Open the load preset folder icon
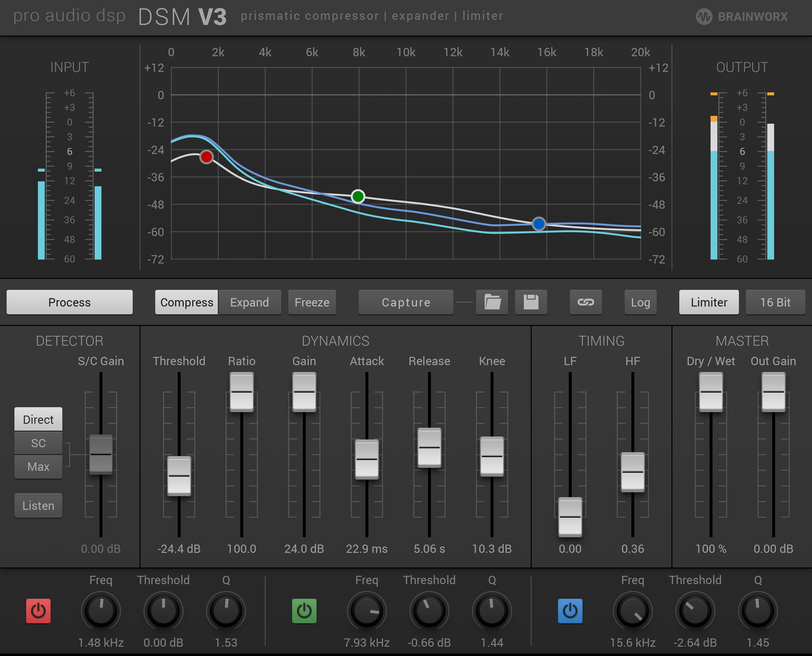Viewport: 812px width, 656px height. pos(492,302)
